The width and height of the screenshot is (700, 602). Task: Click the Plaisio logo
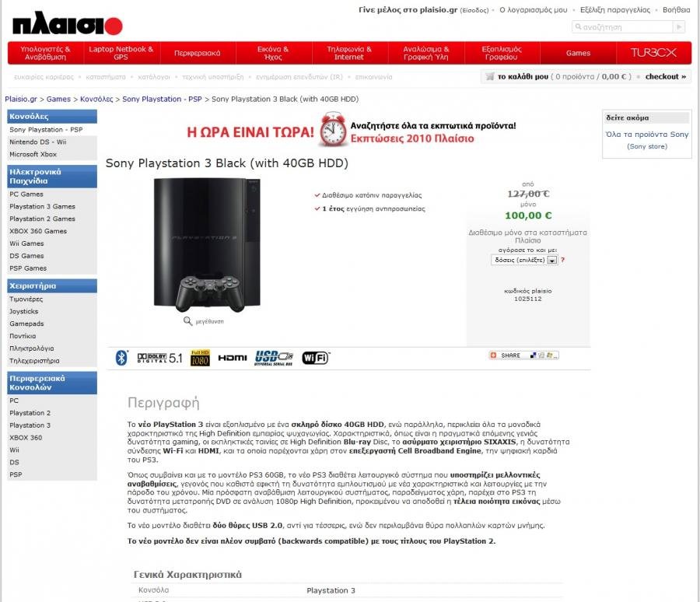(68, 23)
